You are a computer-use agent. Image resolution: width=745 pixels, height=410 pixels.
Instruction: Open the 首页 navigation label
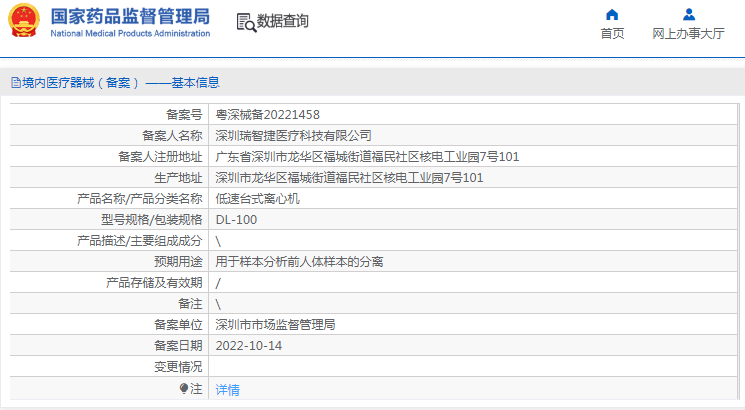612,33
